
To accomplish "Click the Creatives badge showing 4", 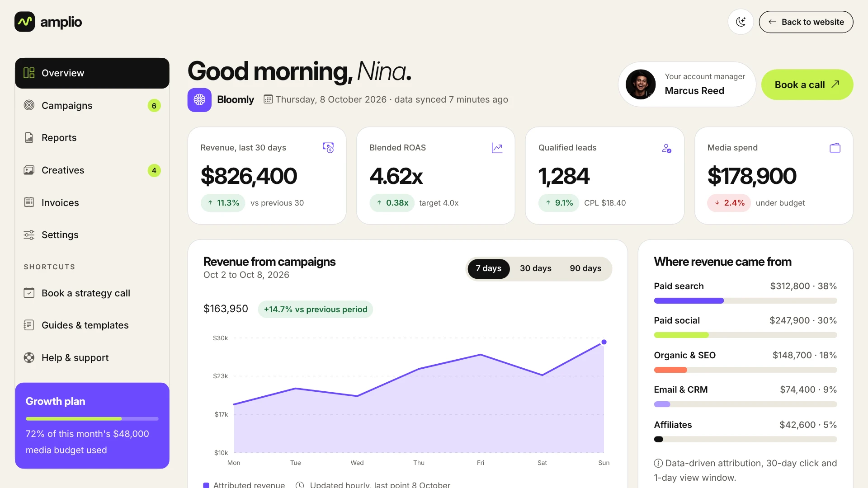I will click(x=154, y=170).
